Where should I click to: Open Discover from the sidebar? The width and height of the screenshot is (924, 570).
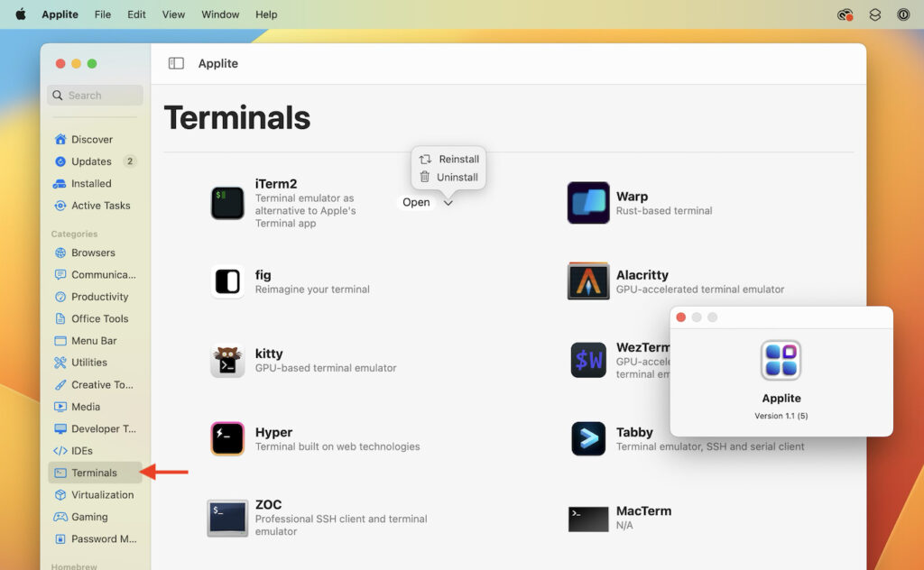click(x=91, y=139)
